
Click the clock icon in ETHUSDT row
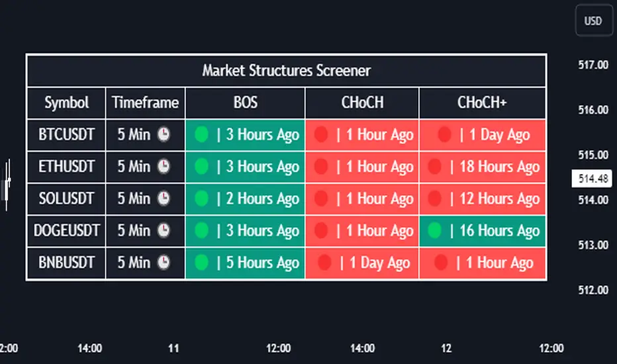point(163,167)
